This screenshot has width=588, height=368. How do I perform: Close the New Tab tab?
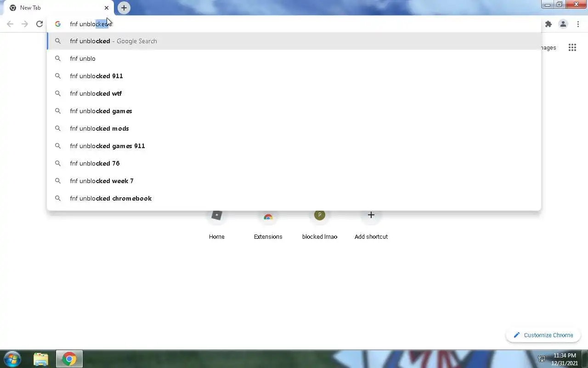[107, 8]
